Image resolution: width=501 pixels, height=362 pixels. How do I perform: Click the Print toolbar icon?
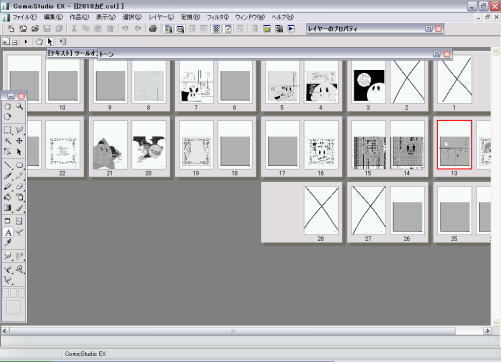coord(153,29)
